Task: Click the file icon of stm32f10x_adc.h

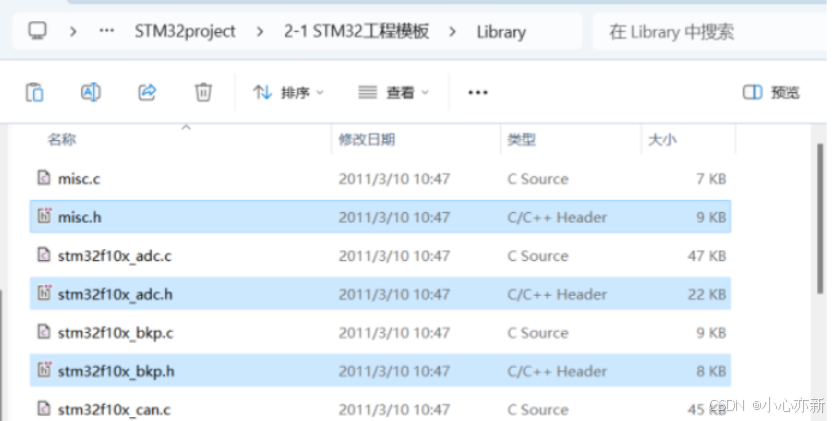Action: (x=44, y=292)
